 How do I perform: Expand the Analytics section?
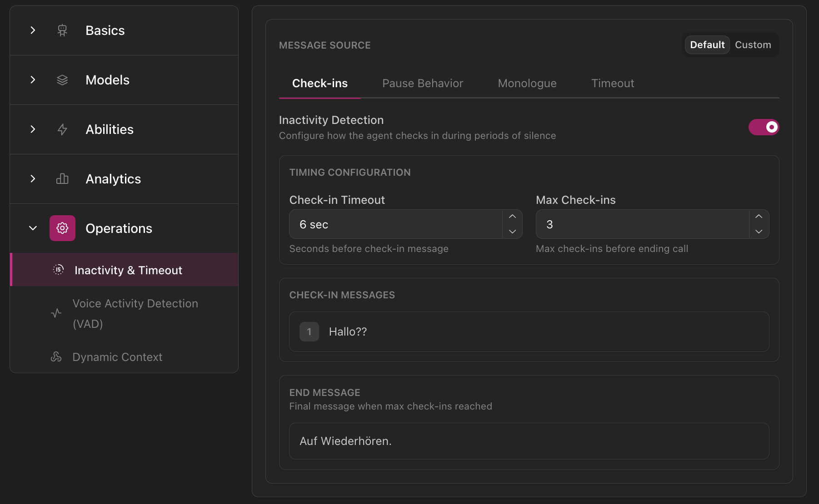click(x=32, y=179)
